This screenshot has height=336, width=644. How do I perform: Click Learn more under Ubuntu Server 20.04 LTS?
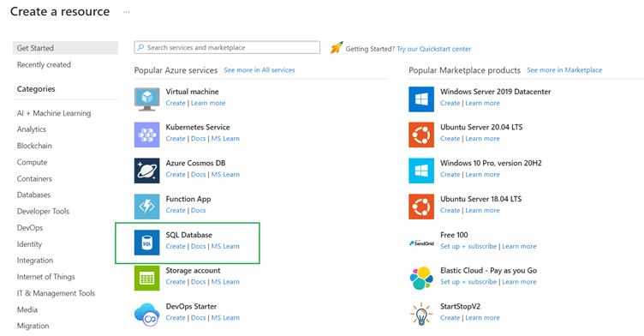[x=483, y=139]
